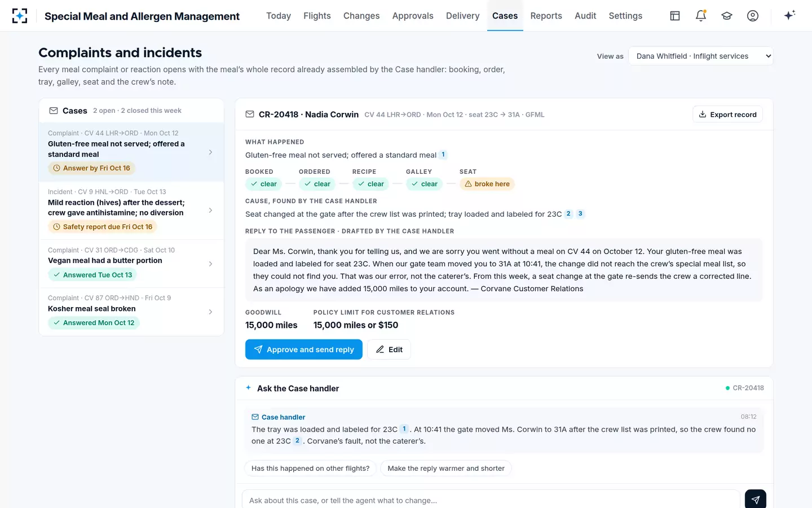The image size is (812, 508).
Task: Click the Galley 'clear' status chip
Action: pos(424,184)
